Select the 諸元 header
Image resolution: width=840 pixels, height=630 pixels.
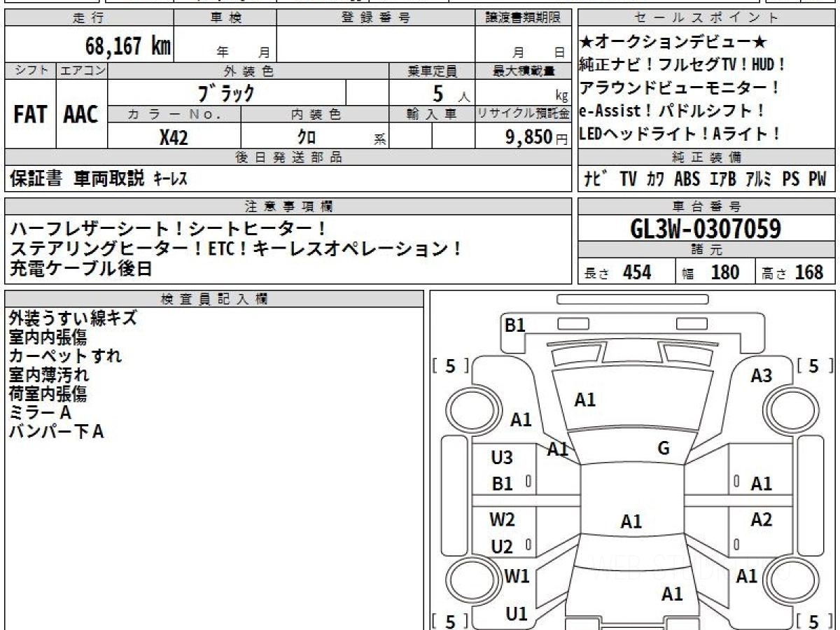707,250
